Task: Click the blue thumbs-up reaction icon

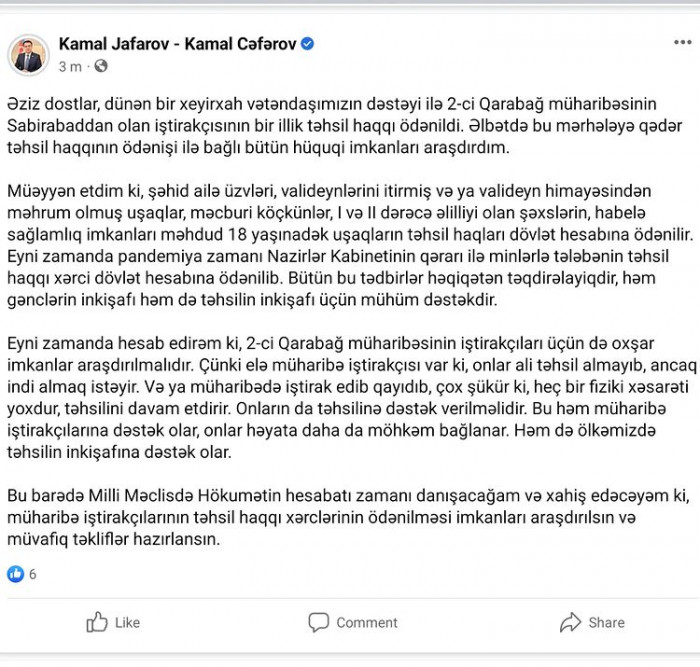Action: (15, 574)
